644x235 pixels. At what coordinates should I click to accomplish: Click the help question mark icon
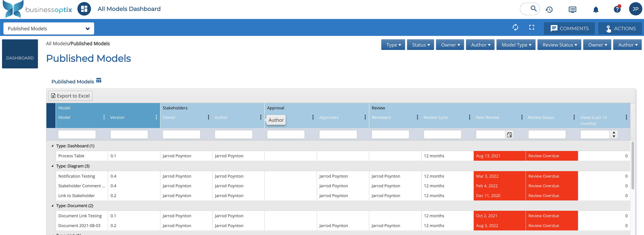click(617, 9)
